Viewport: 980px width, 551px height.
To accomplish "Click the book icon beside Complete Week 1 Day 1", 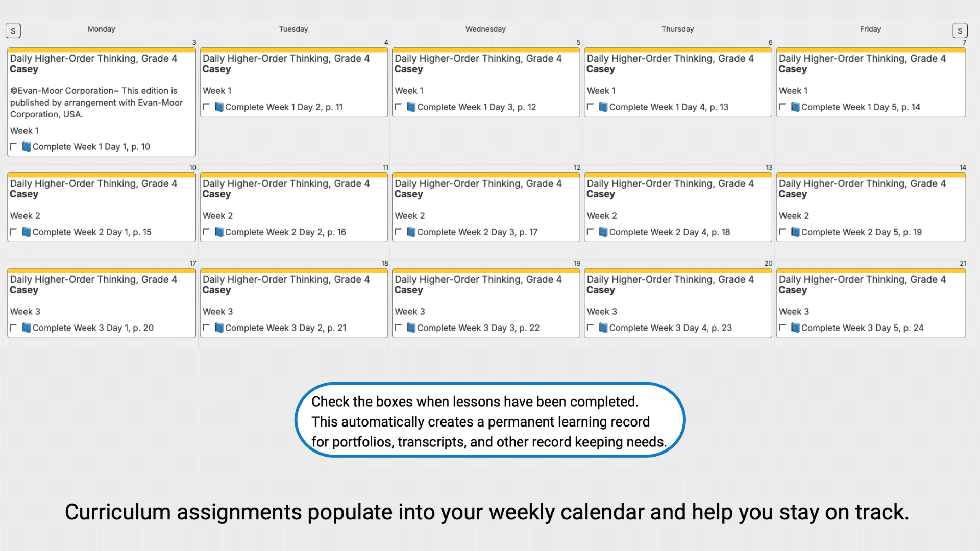I will pos(27,146).
